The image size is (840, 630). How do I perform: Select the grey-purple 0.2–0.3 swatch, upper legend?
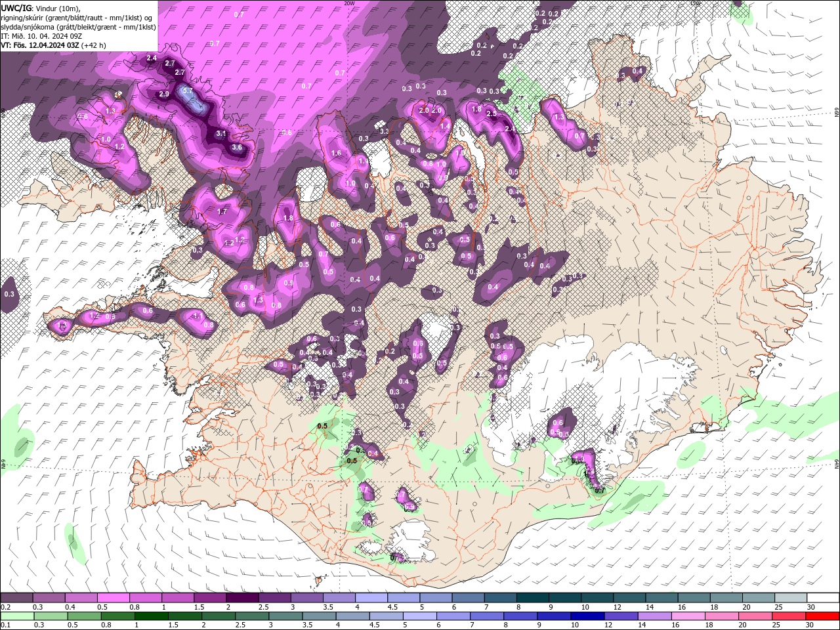point(16,598)
